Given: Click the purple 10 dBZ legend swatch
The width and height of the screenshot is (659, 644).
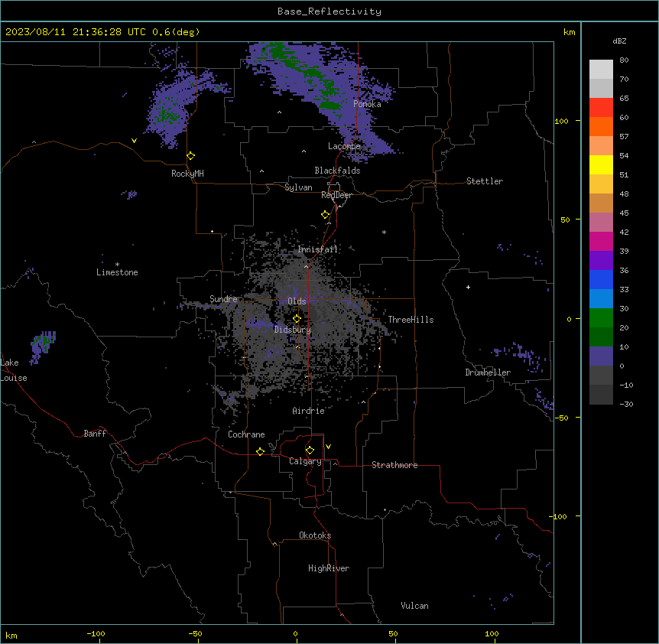Looking at the screenshot, I should pyautogui.click(x=601, y=356).
